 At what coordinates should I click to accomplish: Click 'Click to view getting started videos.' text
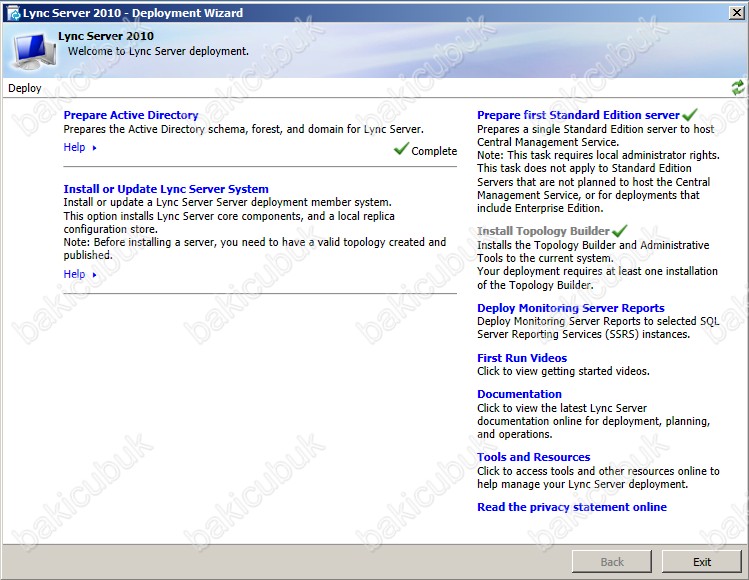pyautogui.click(x=563, y=371)
